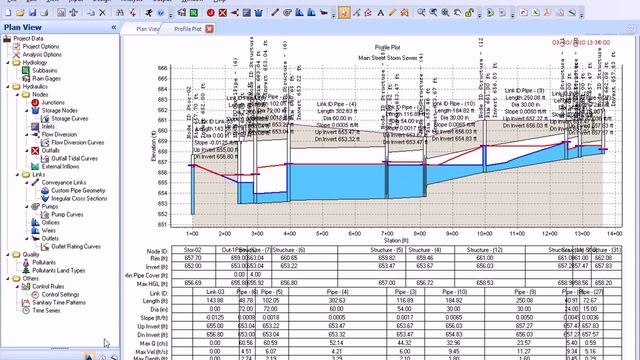Screen dimensions: 640x360
Task: Select Flow Diversion Curves tree item
Action: click(x=78, y=142)
